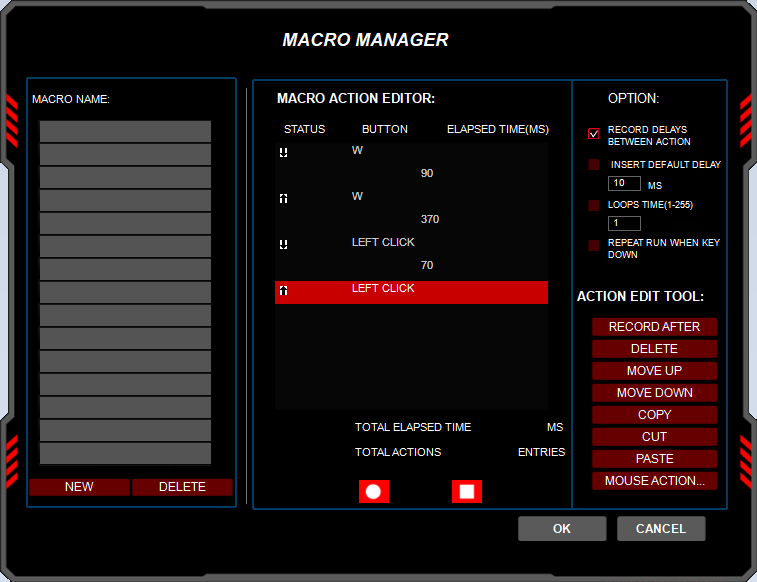Toggle Record Delays Between Action checkbox
Viewport: 757px width, 582px height.
(594, 134)
